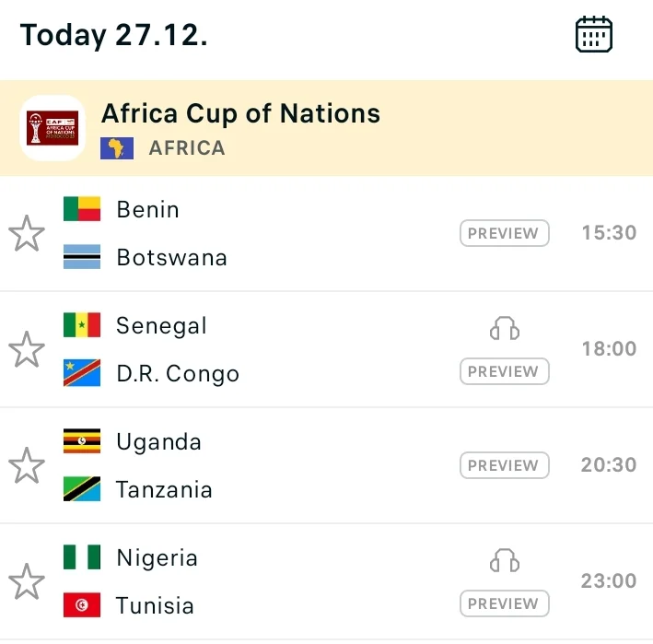653x644 pixels.
Task: Toggle favorite for Uganda vs Tanzania
Action: [27, 466]
